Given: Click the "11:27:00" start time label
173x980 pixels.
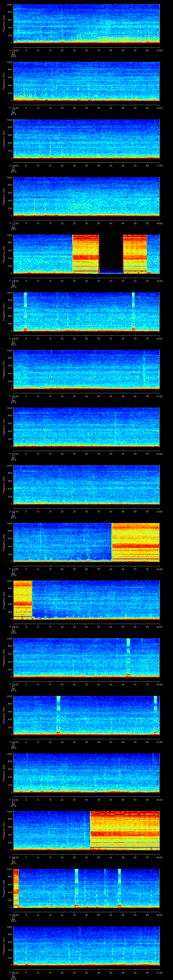Looking at the screenshot, I should pos(13,800).
